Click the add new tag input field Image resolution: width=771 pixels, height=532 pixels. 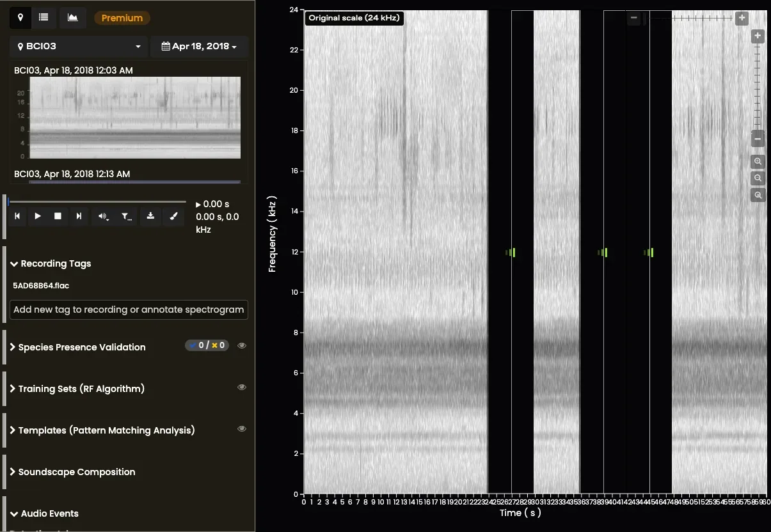tap(129, 309)
